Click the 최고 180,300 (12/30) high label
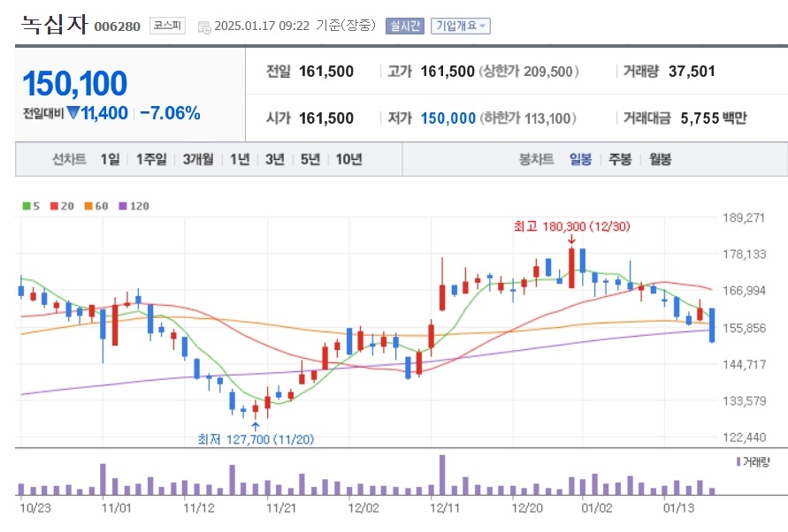788x532 pixels. point(571,226)
